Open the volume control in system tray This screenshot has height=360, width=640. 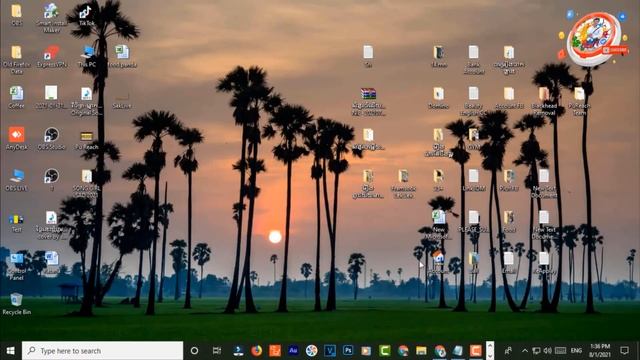(x=547, y=351)
